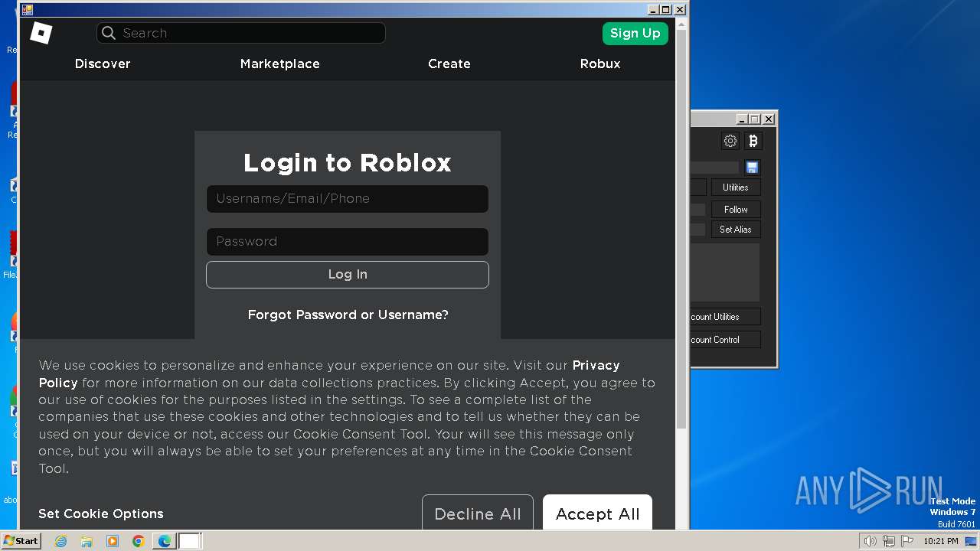
Task: Open Windows Media Player from taskbar
Action: (x=113, y=541)
